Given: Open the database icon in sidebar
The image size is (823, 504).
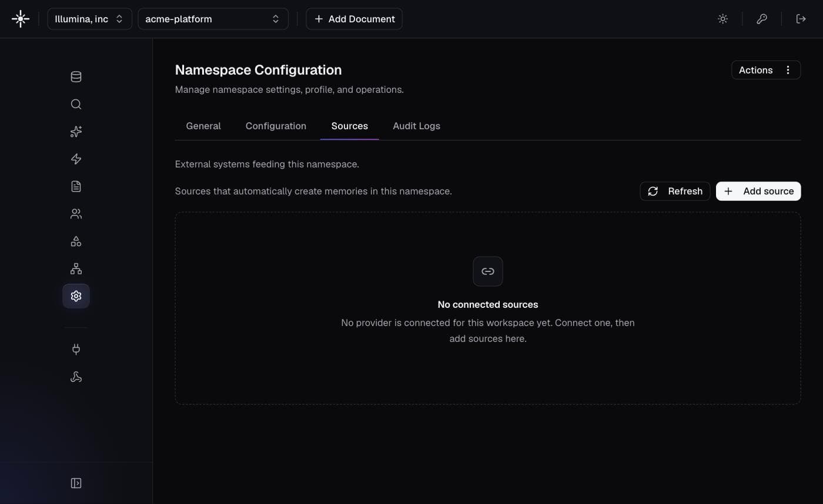Looking at the screenshot, I should tap(76, 77).
